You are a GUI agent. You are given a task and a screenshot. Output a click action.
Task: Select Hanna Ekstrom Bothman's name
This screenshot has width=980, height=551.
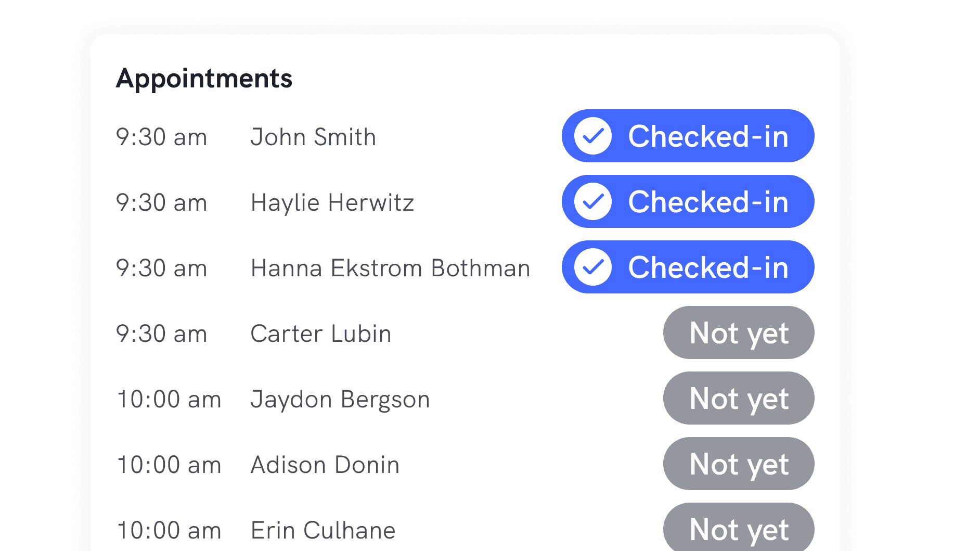point(390,268)
